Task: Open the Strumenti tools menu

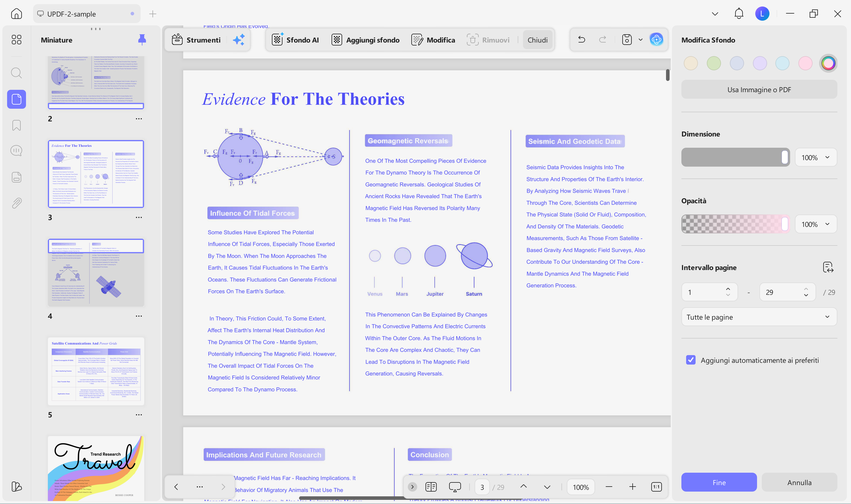Action: click(x=196, y=40)
